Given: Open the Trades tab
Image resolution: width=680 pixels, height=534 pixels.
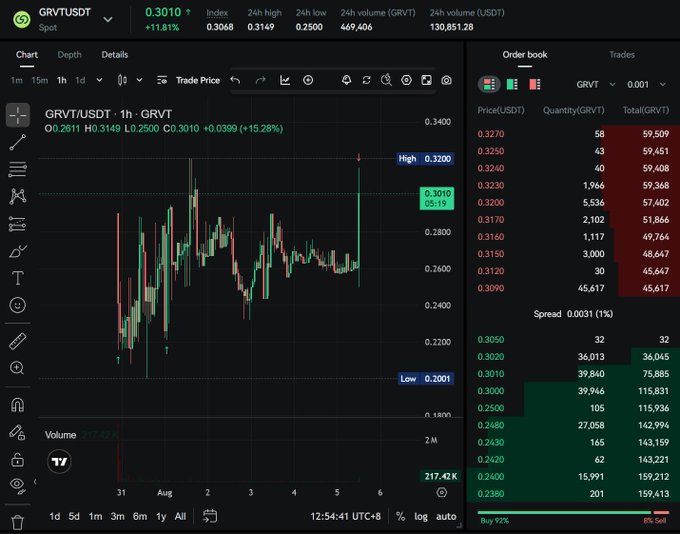Looking at the screenshot, I should pyautogui.click(x=621, y=55).
